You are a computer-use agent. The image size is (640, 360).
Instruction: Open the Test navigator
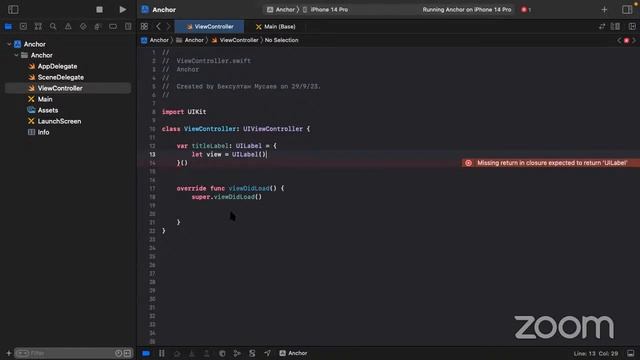[83, 27]
